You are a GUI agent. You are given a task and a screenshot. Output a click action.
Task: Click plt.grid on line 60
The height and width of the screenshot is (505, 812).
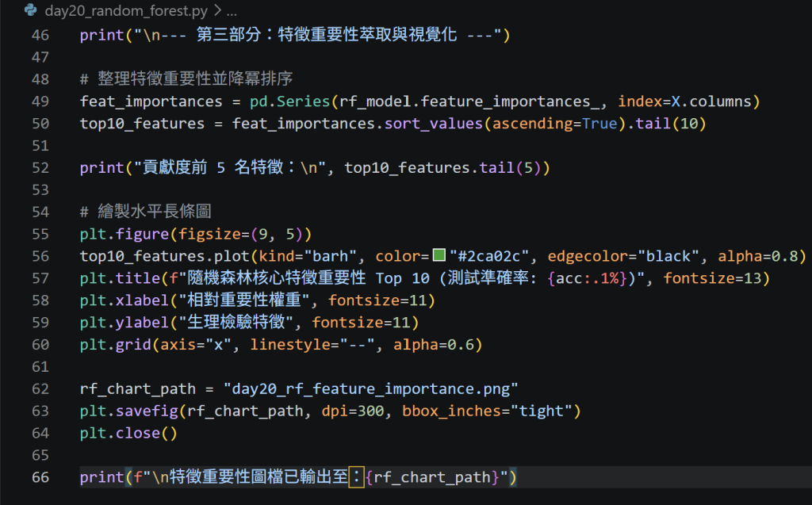coord(115,345)
